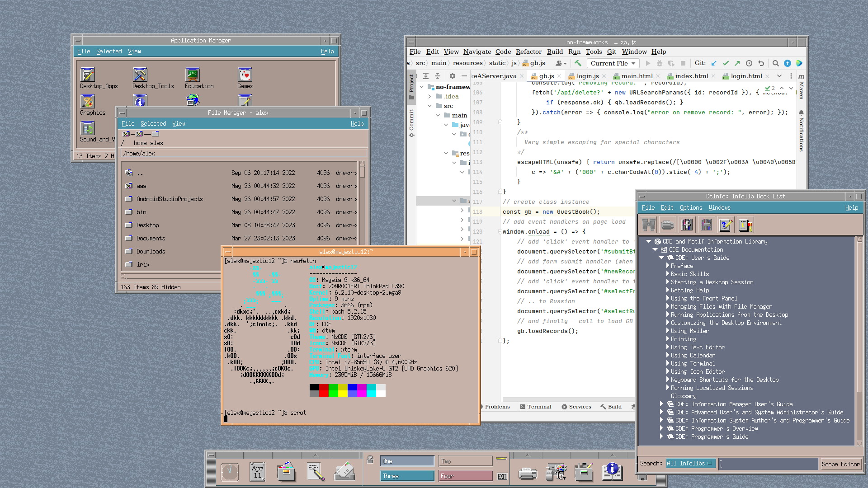Click the Scope Editor button

[x=840, y=464]
